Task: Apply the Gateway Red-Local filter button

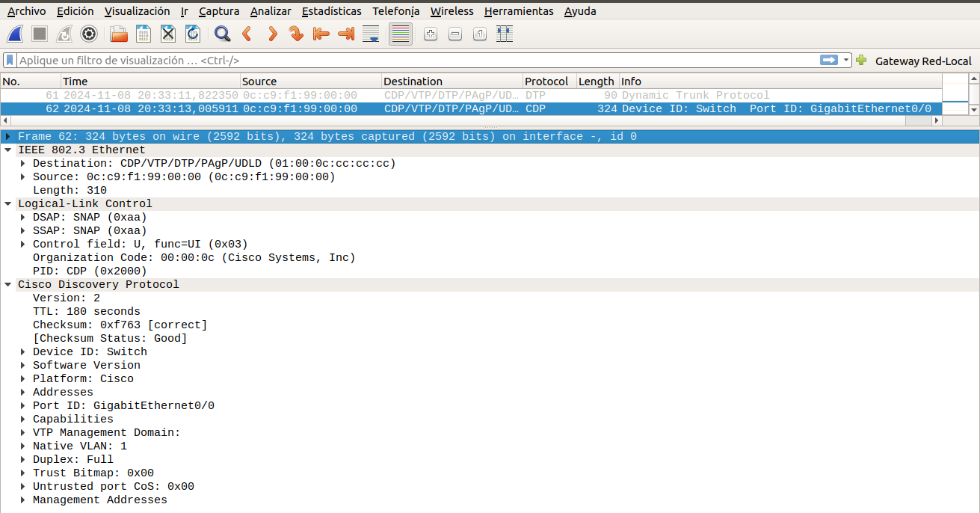Action: point(923,61)
